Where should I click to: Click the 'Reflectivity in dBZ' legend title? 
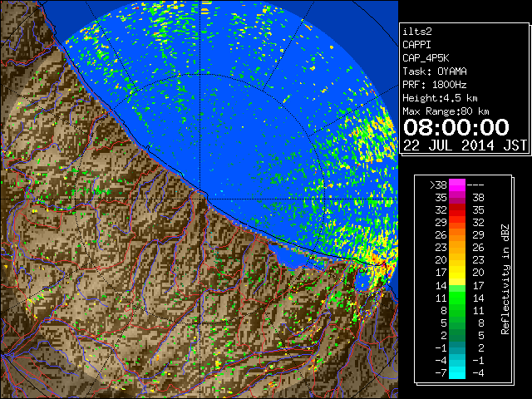[505, 279]
